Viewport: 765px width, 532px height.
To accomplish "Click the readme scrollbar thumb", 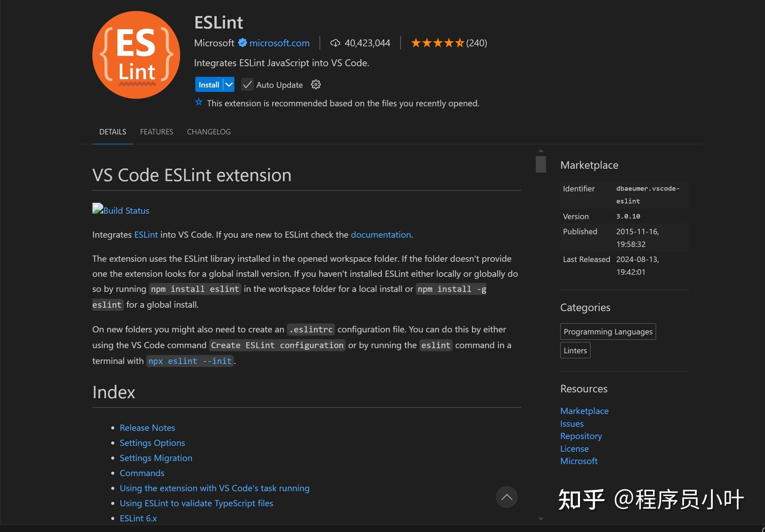I will (541, 164).
